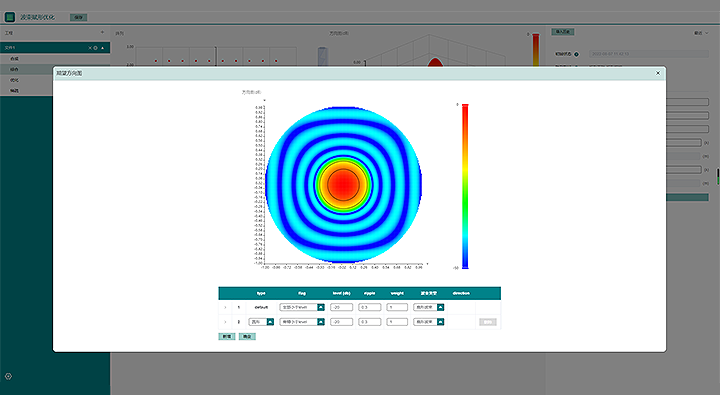Open the type dropdown in row 2
Image resolution: width=720 pixels, height=395 pixels.
coord(261,322)
